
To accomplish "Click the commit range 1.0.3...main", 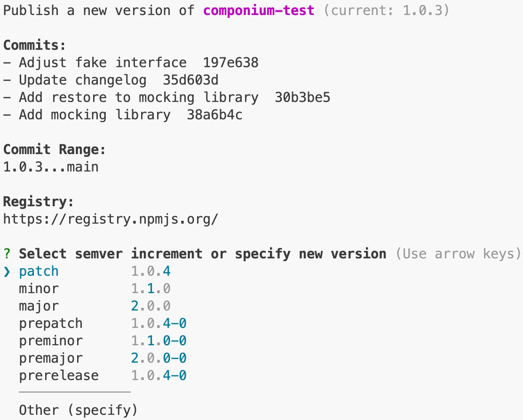I will [50, 167].
